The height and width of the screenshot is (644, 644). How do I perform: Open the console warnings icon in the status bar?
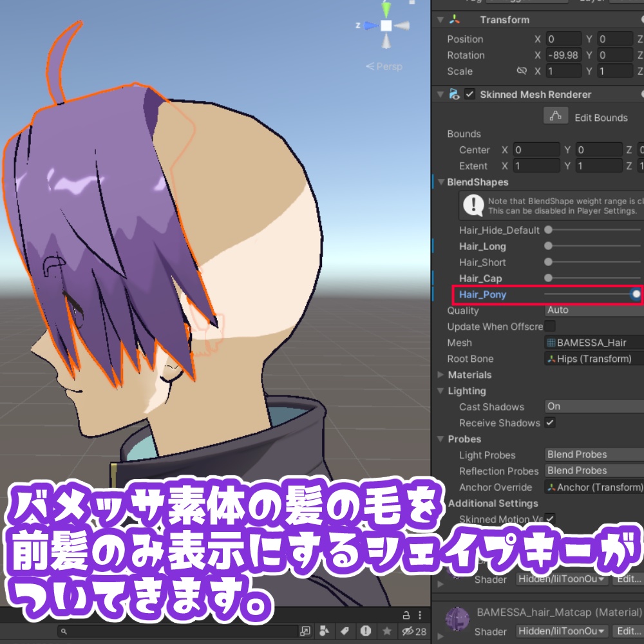tap(366, 631)
